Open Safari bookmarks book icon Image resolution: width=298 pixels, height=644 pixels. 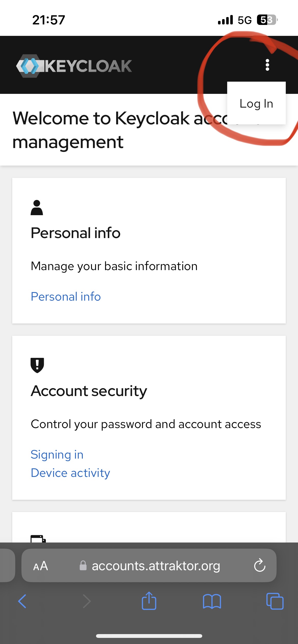click(212, 601)
